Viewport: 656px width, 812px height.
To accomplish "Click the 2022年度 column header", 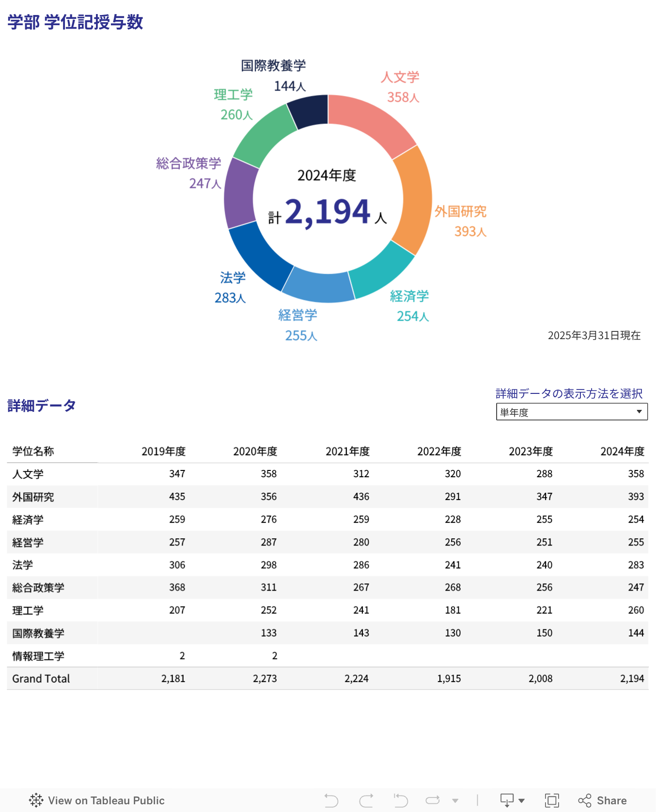I will [439, 452].
